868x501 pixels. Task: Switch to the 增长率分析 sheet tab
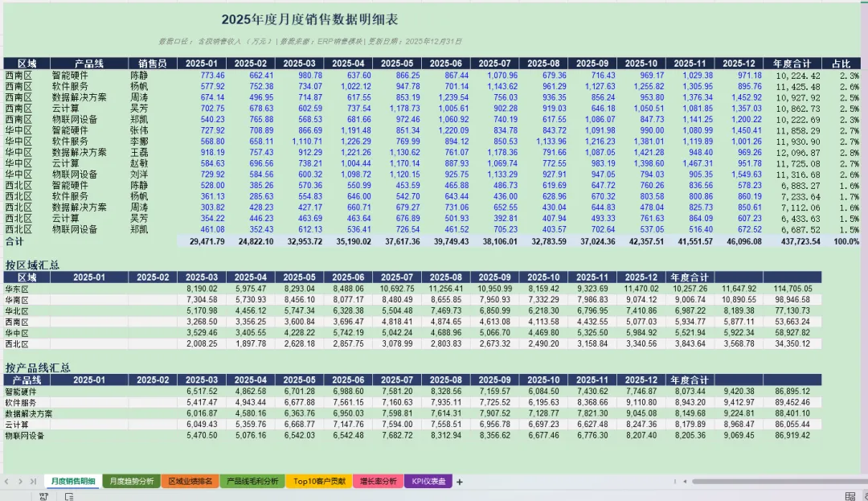[378, 482]
